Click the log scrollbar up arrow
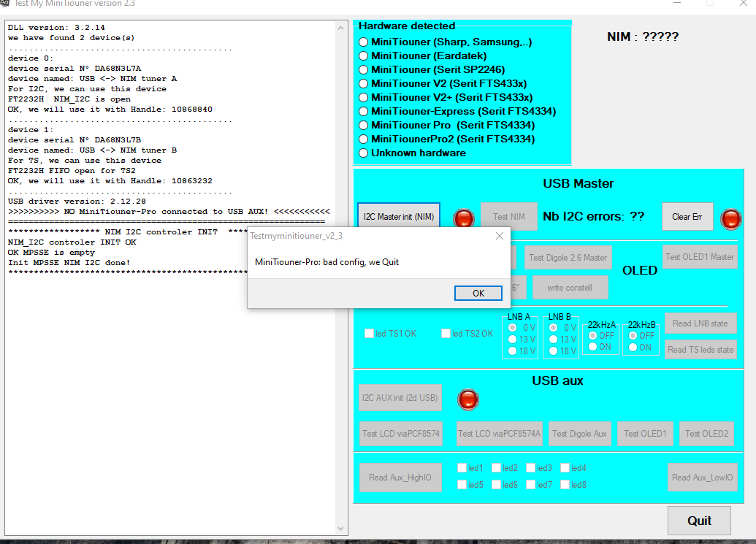 click(x=342, y=27)
